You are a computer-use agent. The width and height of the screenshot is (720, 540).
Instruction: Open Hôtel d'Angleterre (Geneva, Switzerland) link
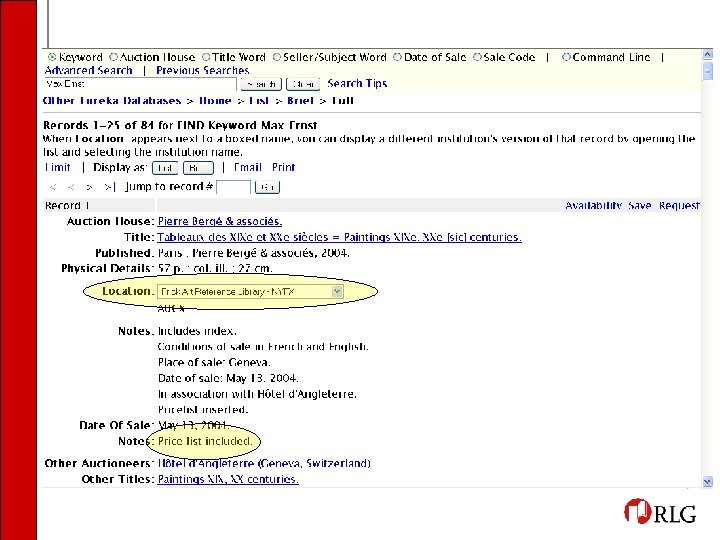[x=264, y=463]
